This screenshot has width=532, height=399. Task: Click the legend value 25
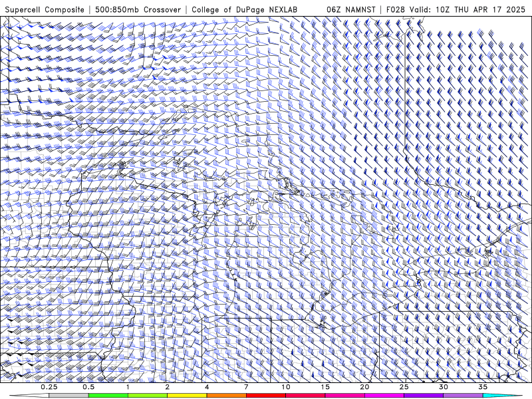point(404,387)
